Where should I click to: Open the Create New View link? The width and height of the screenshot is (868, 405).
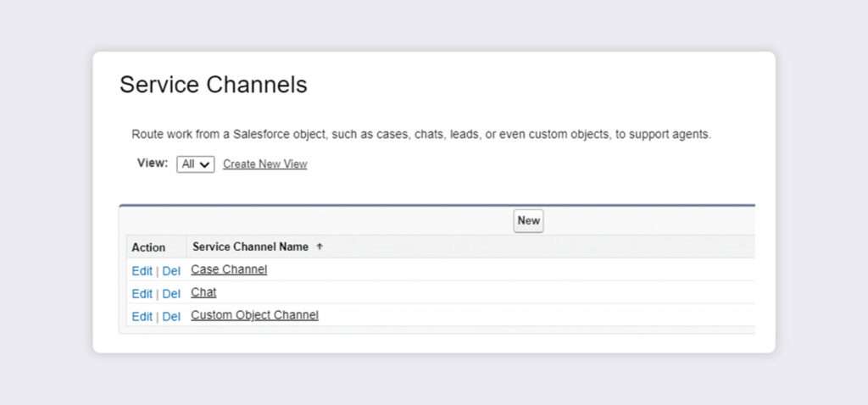tap(265, 164)
